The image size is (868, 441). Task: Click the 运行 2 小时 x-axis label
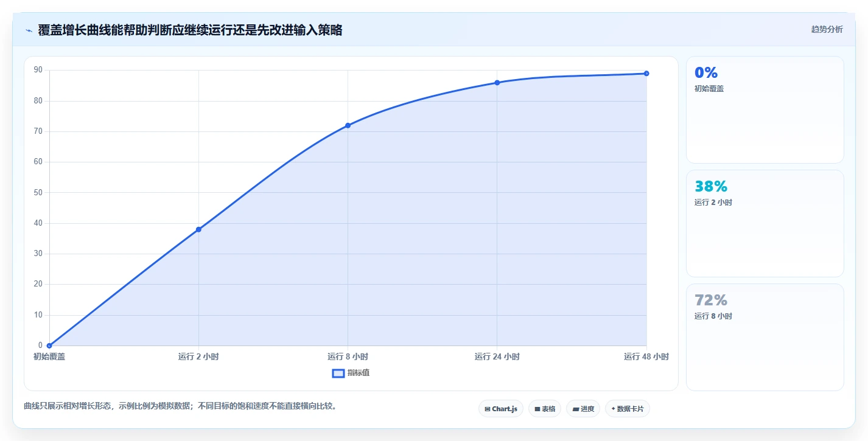pos(198,357)
